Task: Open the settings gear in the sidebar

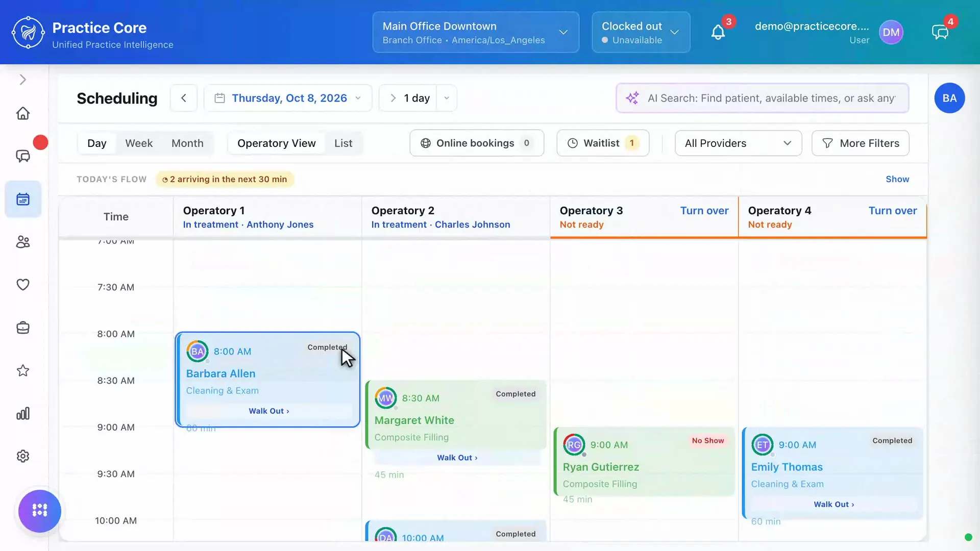Action: 23,456
